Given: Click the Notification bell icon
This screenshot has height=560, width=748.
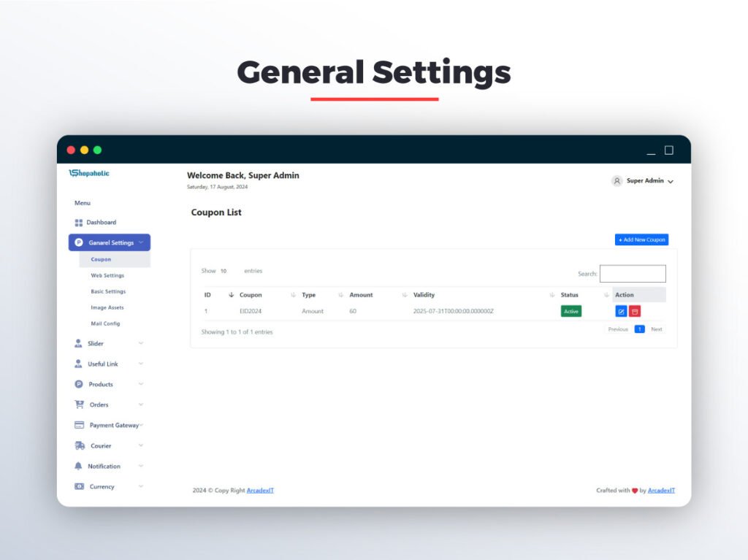Looking at the screenshot, I should click(79, 466).
